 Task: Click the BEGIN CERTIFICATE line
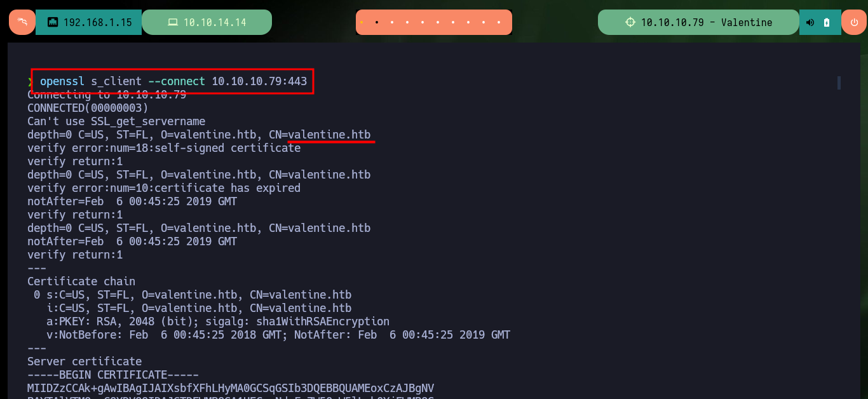[113, 375]
